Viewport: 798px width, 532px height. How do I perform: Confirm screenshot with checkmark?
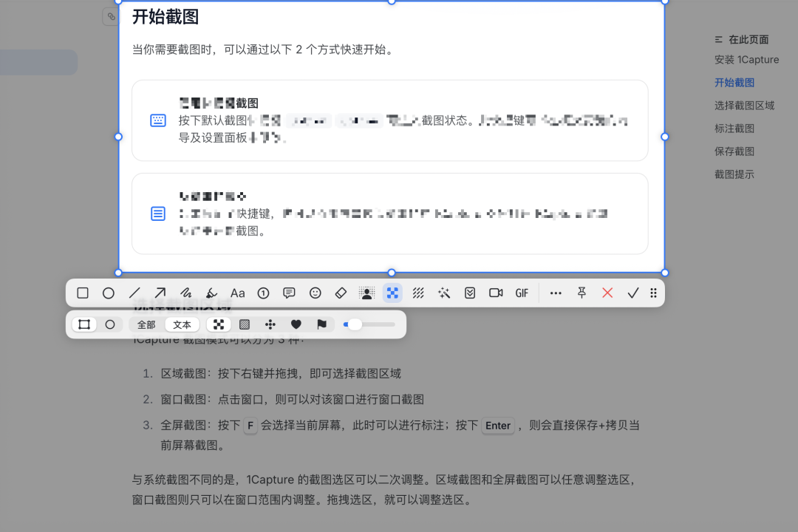tap(633, 293)
